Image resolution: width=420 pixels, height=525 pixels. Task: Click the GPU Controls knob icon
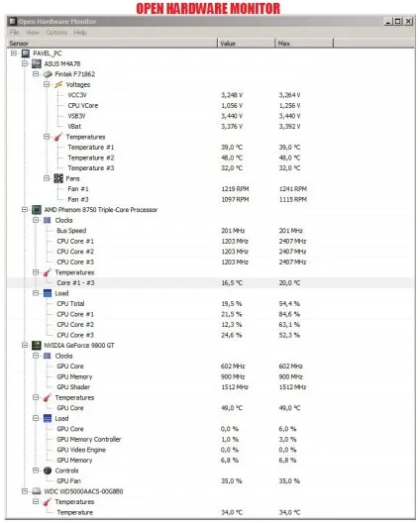(x=48, y=471)
